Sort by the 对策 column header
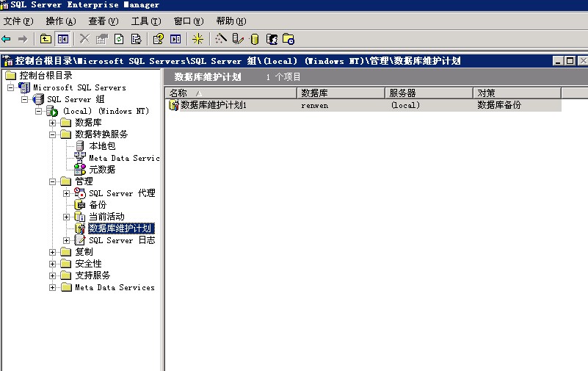Viewport: 588px width, 371px height. click(517, 93)
